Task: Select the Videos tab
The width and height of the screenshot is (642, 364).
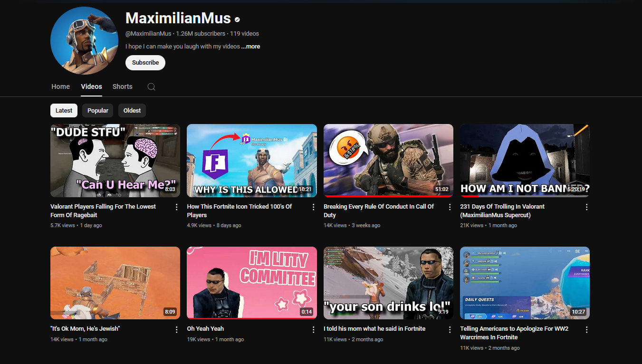Action: (x=91, y=86)
